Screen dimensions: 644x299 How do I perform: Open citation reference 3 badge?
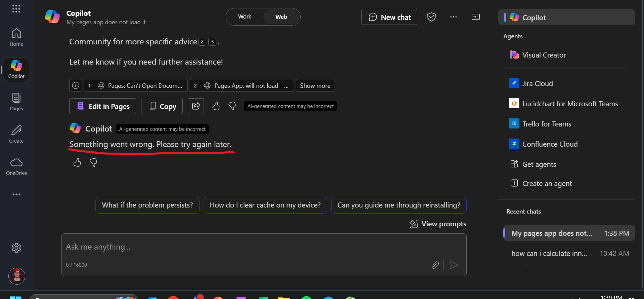(x=212, y=42)
